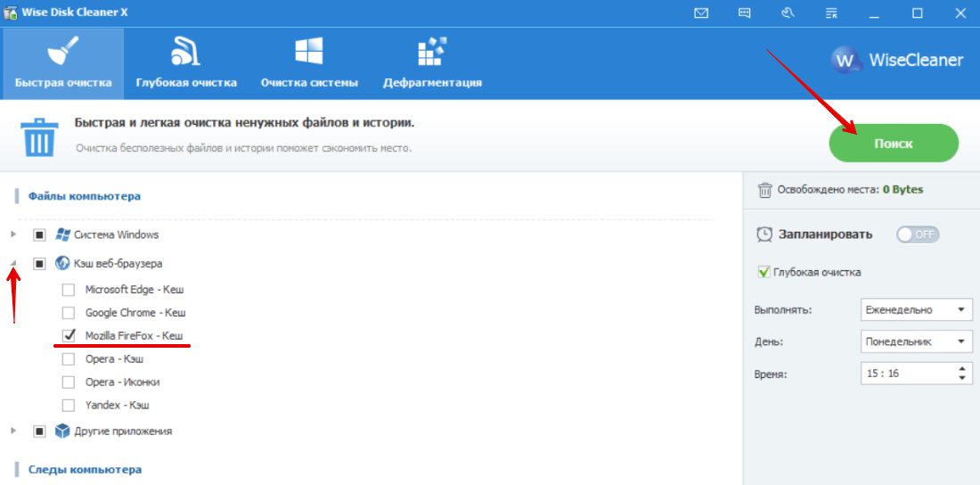This screenshot has width=980, height=485.
Task: Switch to Глубокая очистка tab
Action: pyautogui.click(x=186, y=63)
